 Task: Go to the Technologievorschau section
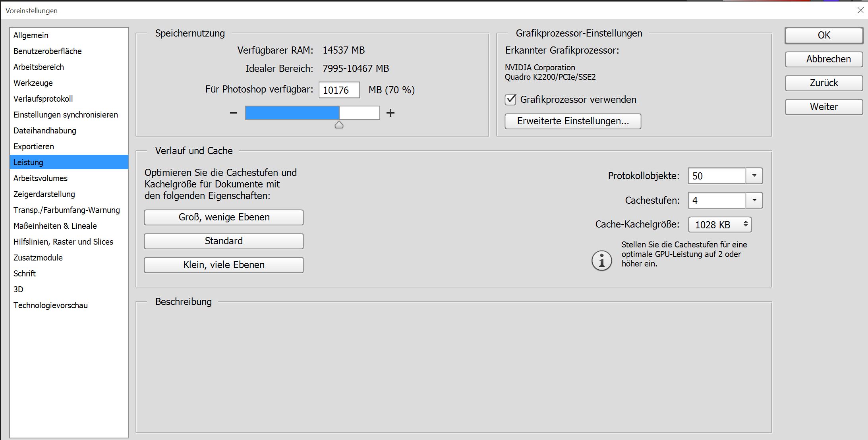[x=50, y=305]
